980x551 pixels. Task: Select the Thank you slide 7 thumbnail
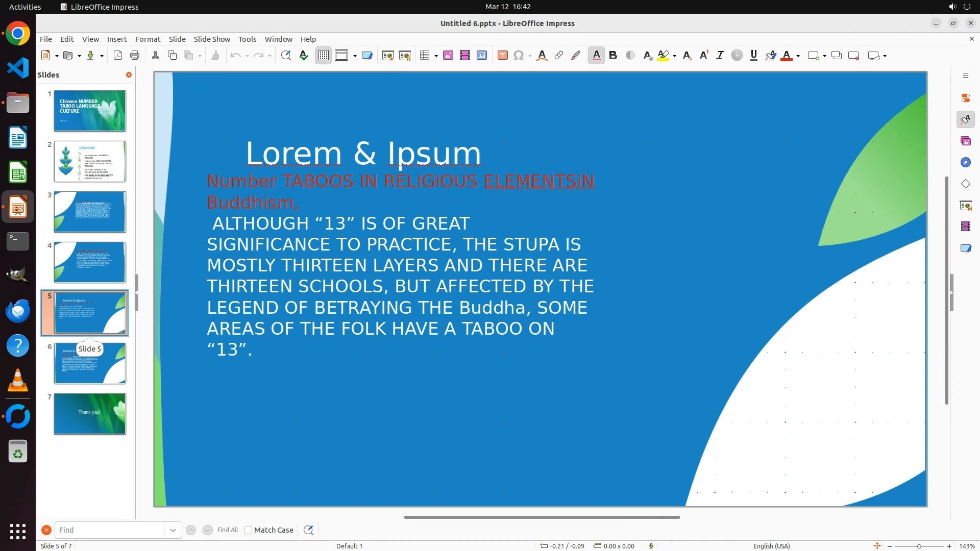(90, 414)
